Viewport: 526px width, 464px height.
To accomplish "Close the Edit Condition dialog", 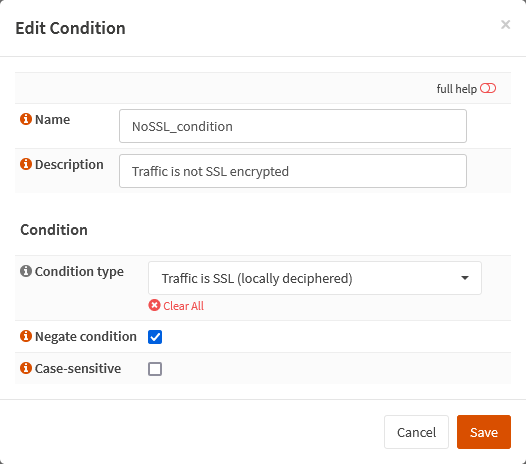I will pyautogui.click(x=506, y=24).
